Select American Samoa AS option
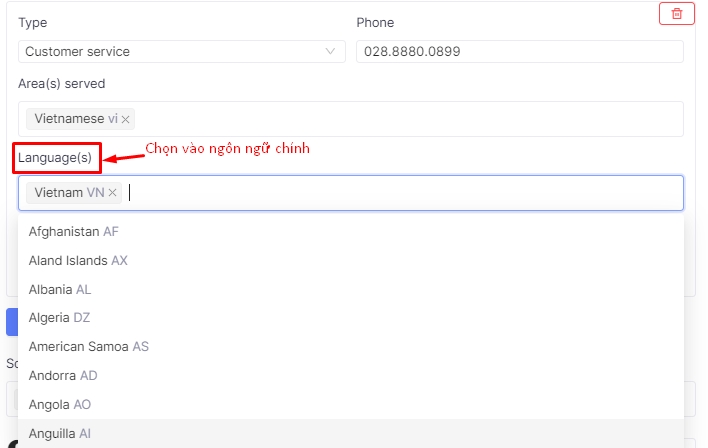 coord(351,347)
